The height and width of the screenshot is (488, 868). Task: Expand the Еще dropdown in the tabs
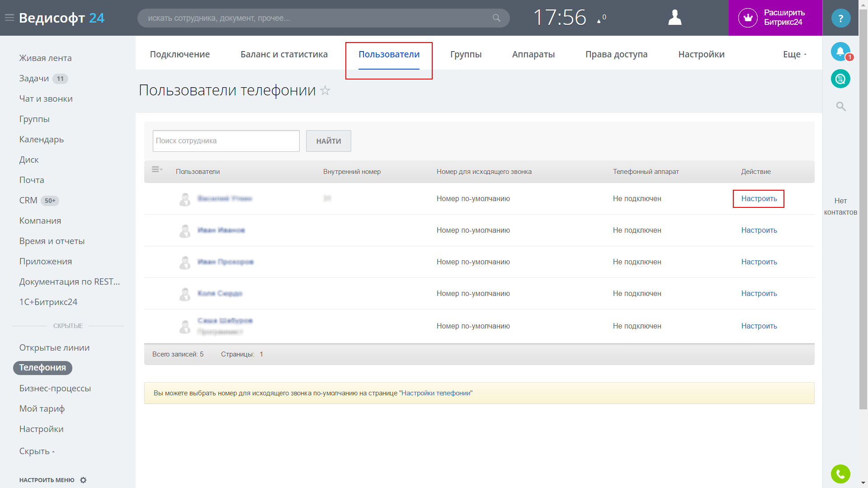pos(795,54)
